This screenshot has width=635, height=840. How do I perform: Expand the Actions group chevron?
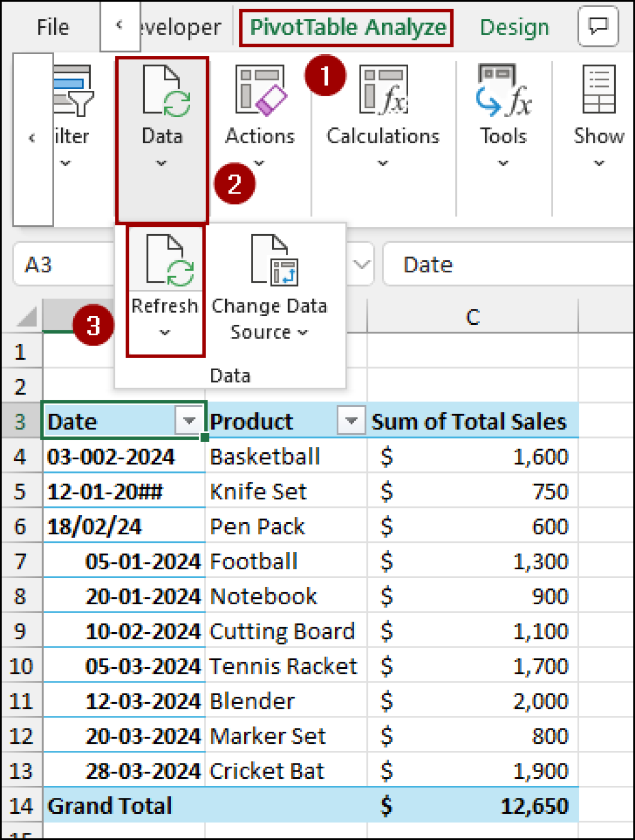(260, 163)
